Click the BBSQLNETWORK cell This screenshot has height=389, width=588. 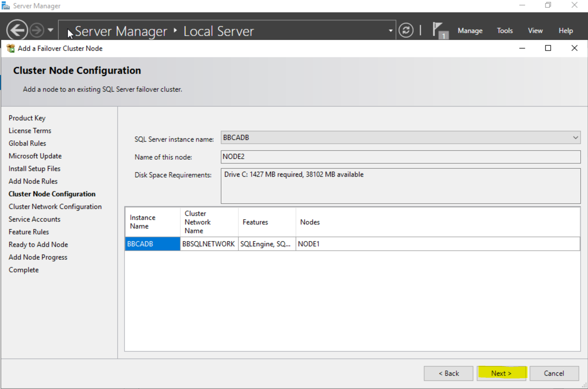(209, 244)
